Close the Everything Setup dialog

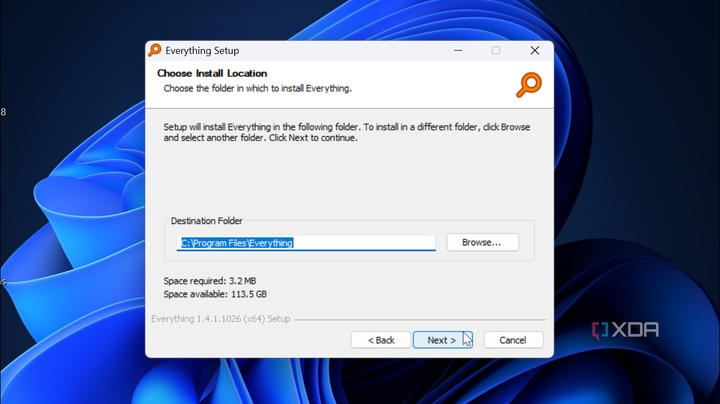tap(534, 50)
